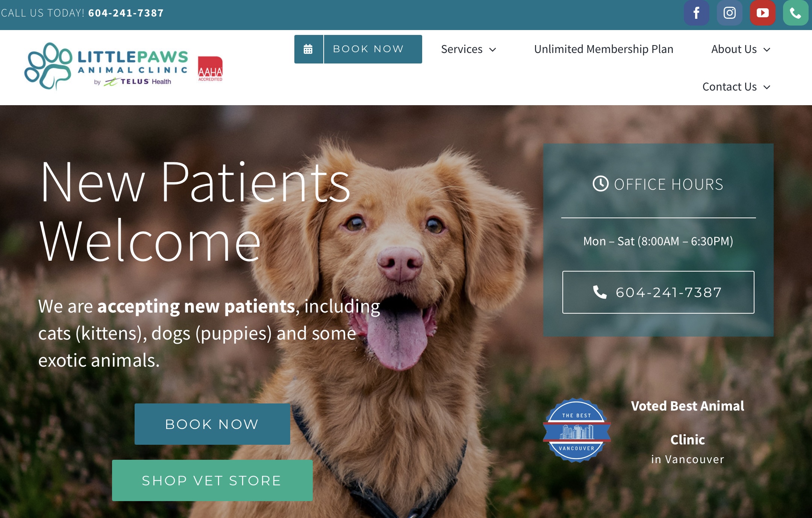The width and height of the screenshot is (812, 518).
Task: Click the AAHA Accredited badge
Action: (210, 69)
